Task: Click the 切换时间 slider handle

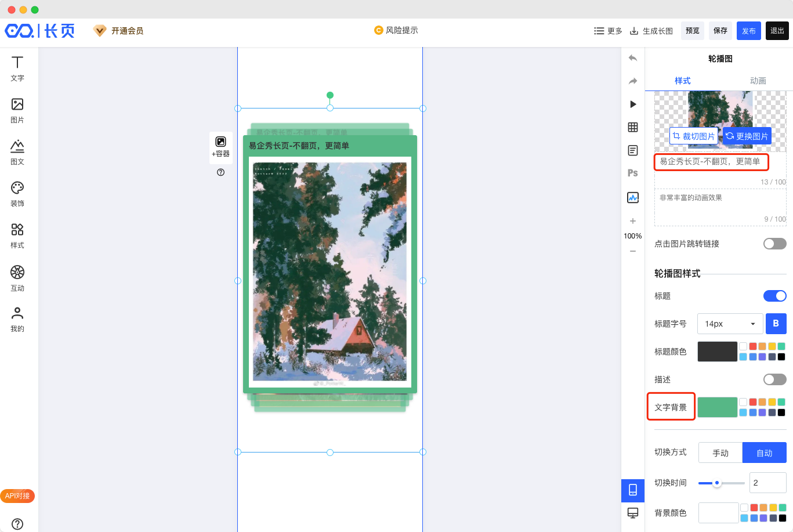Action: coord(717,483)
